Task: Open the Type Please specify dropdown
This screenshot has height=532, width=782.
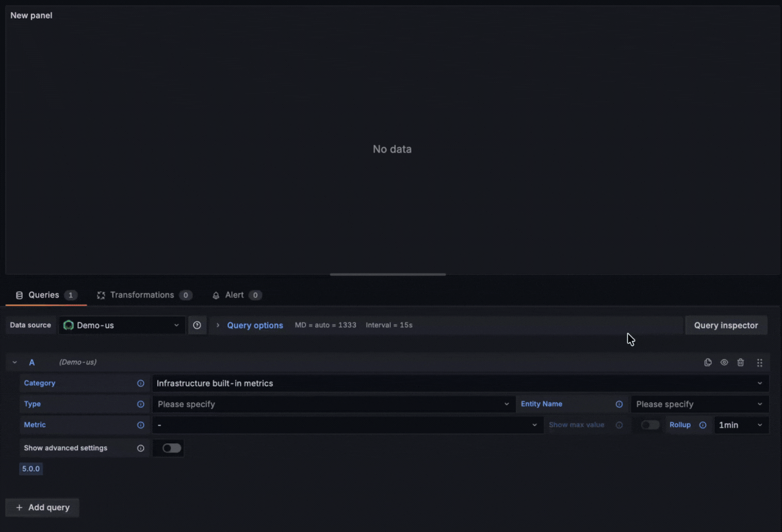Action: pyautogui.click(x=334, y=404)
